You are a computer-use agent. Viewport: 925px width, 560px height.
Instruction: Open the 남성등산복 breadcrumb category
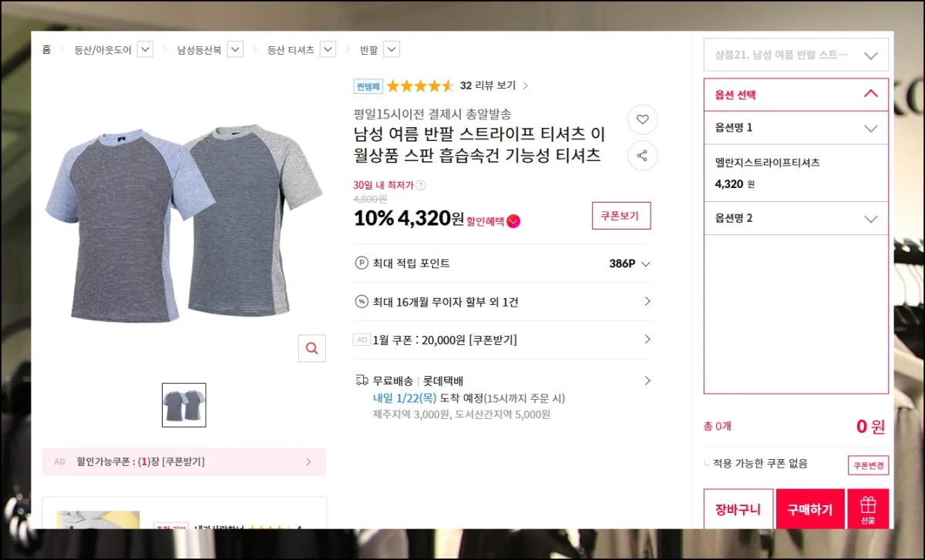pos(199,50)
